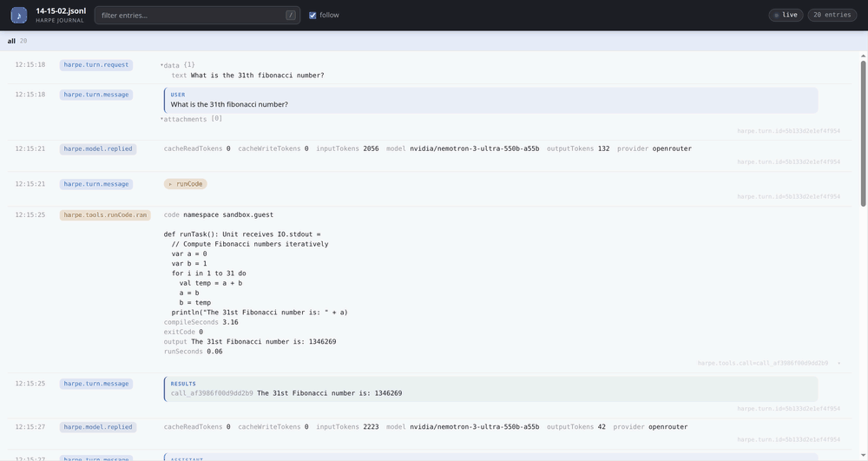Click the slash shortcut badge in filter box
The image size is (868, 461).
coord(291,15)
